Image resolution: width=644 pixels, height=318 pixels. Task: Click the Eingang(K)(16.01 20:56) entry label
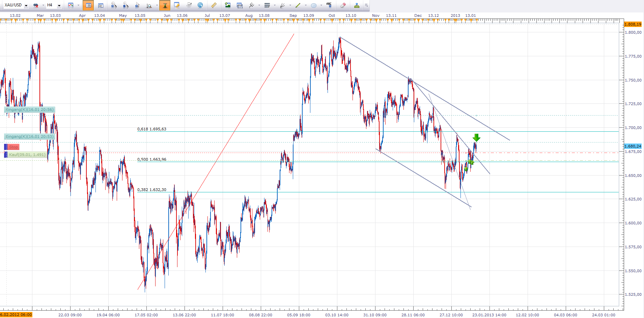[x=29, y=109]
